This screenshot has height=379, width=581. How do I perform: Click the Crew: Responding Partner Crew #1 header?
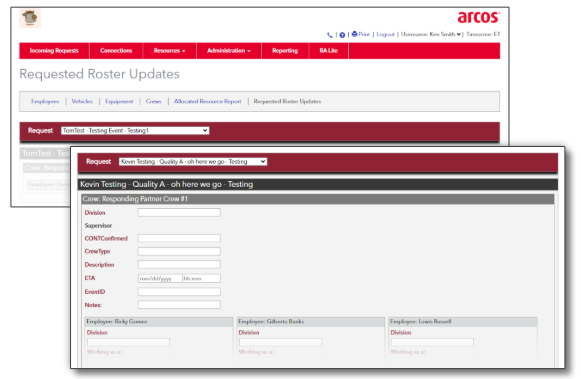pyautogui.click(x=318, y=199)
